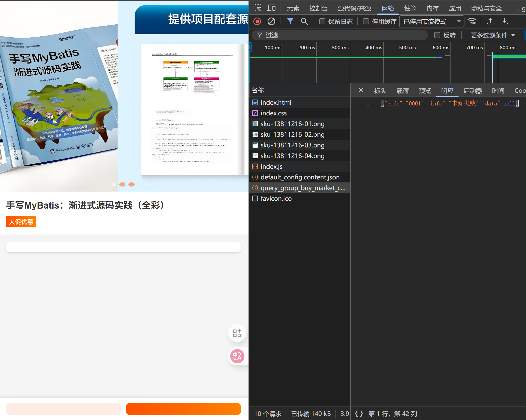This screenshot has height=420, width=526.
Task: Click the inspect element picker icon
Action: [257, 8]
